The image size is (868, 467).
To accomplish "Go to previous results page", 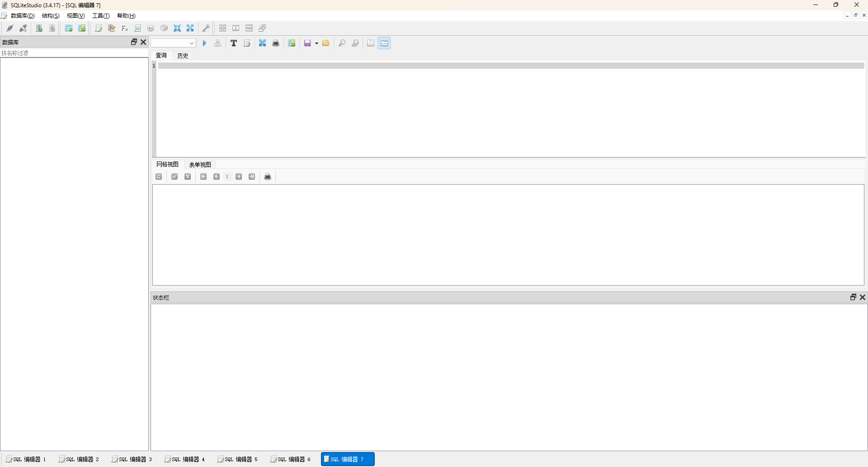I will tap(217, 176).
